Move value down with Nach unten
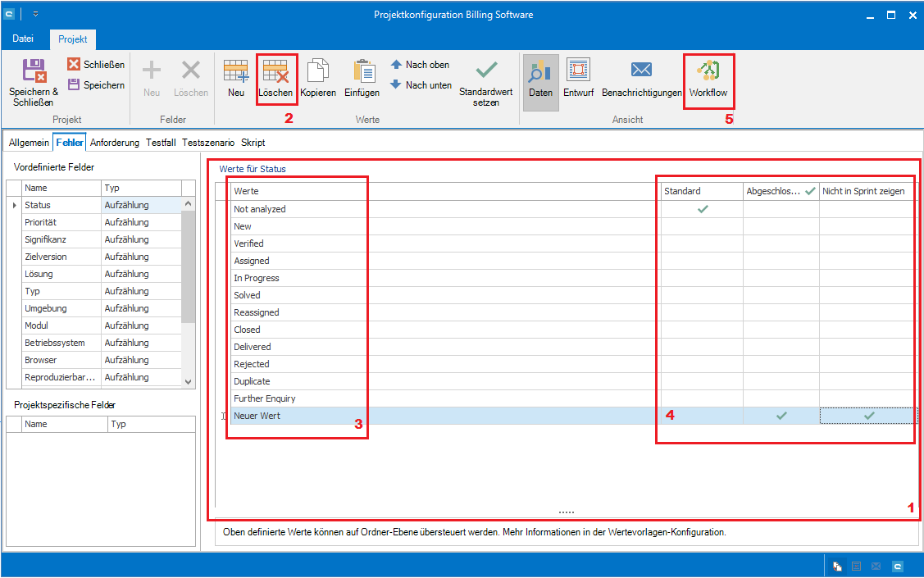This screenshot has height=578, width=924. pos(421,84)
